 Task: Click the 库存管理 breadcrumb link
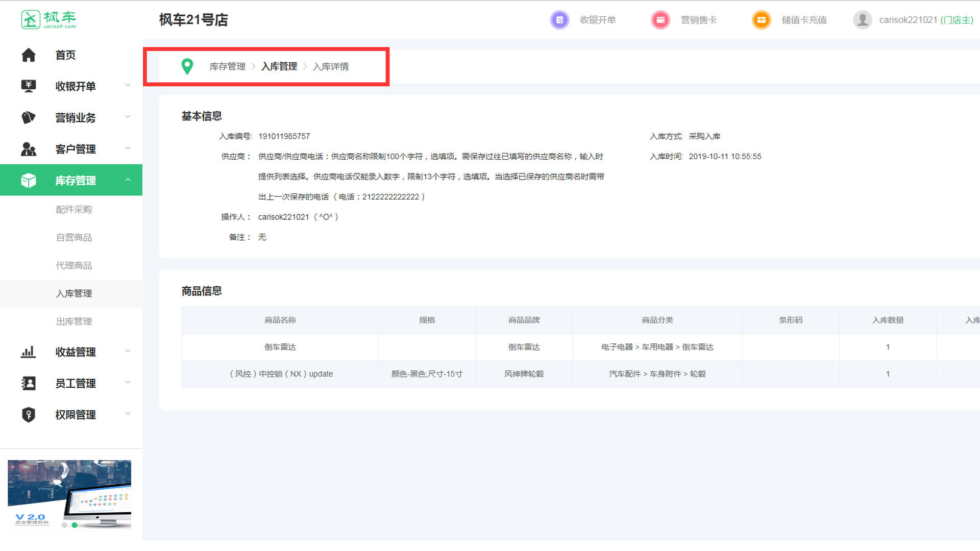tap(227, 66)
